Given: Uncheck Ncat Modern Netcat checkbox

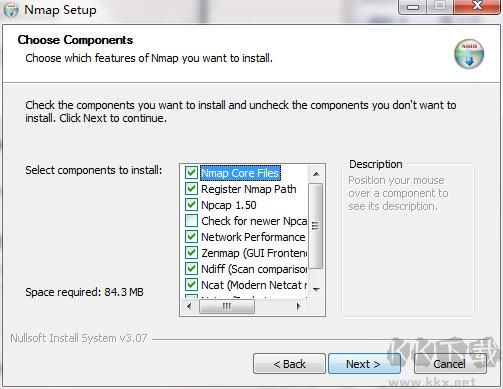Looking at the screenshot, I should point(191,285).
